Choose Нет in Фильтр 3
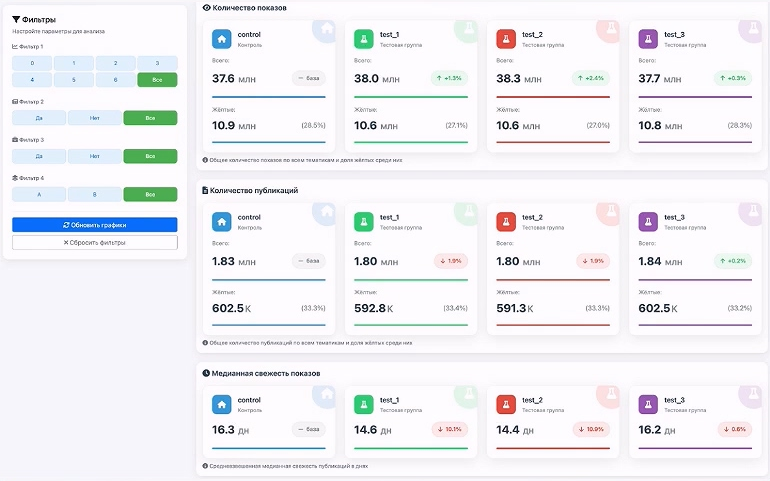The height and width of the screenshot is (481, 770). pos(95,156)
